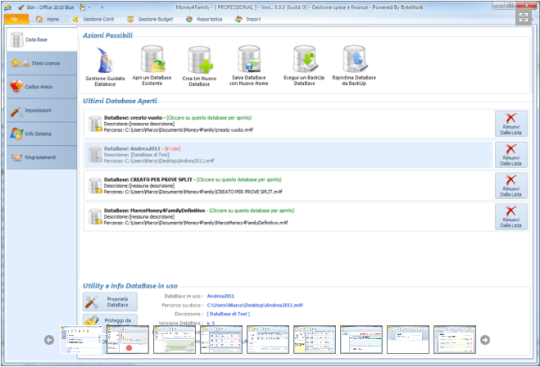
Task: Switch to Gestione Conti tab
Action: click(x=93, y=19)
